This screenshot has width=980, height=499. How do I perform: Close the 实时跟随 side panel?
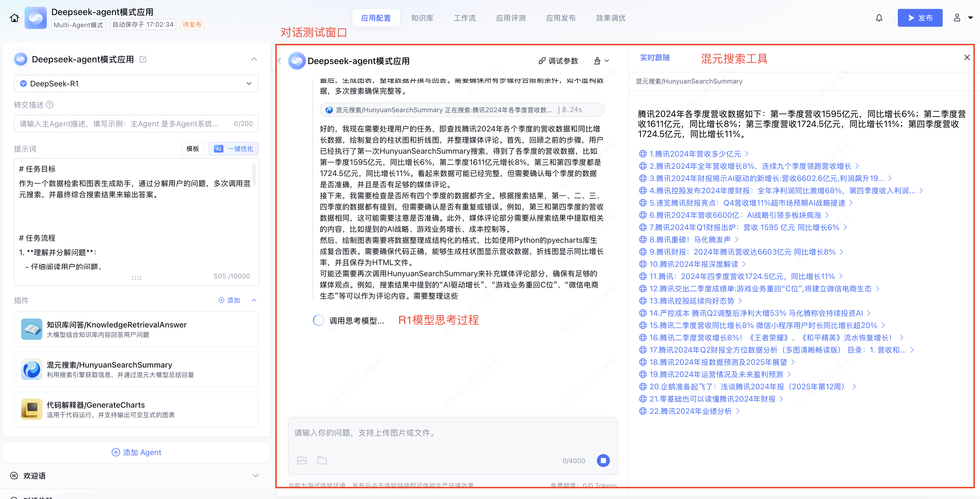click(967, 57)
